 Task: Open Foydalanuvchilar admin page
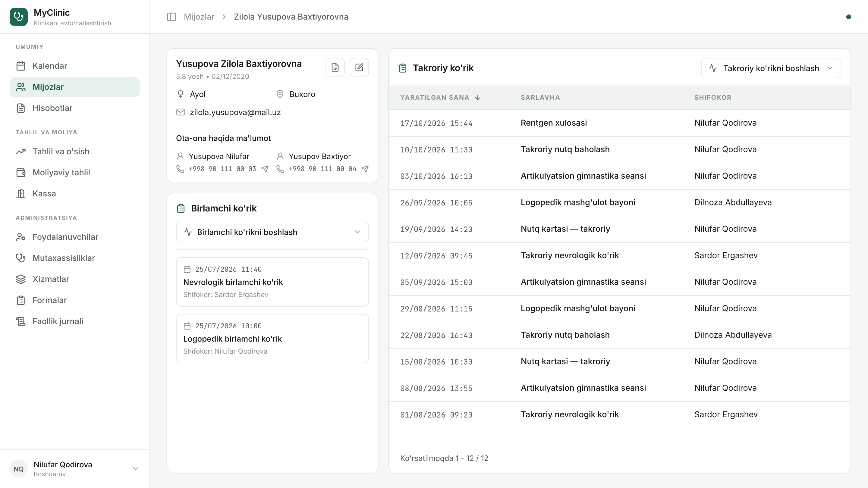pos(74,237)
